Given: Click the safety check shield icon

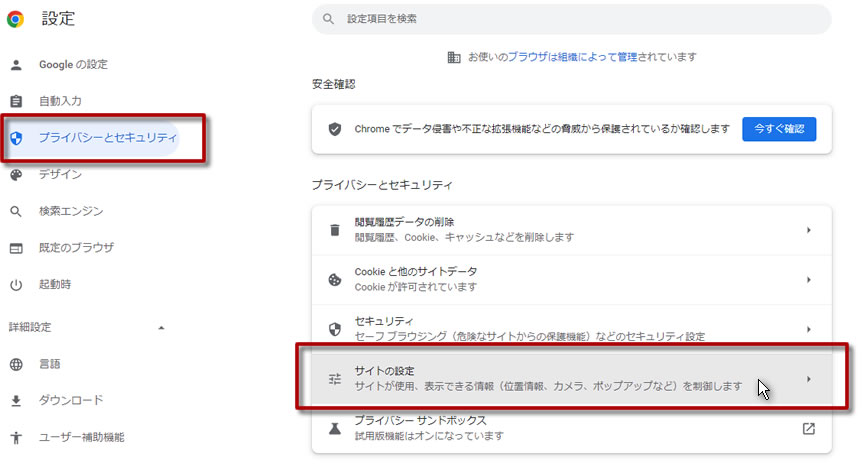Looking at the screenshot, I should (334, 130).
